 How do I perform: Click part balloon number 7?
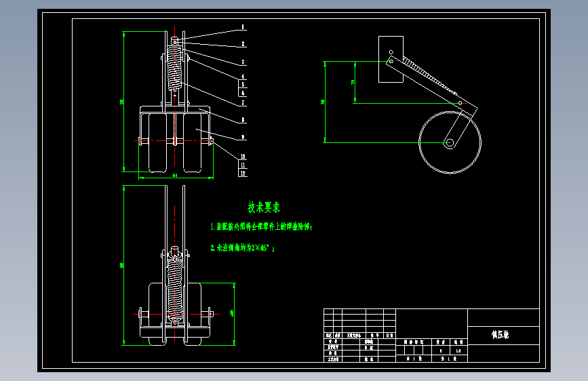243,102
